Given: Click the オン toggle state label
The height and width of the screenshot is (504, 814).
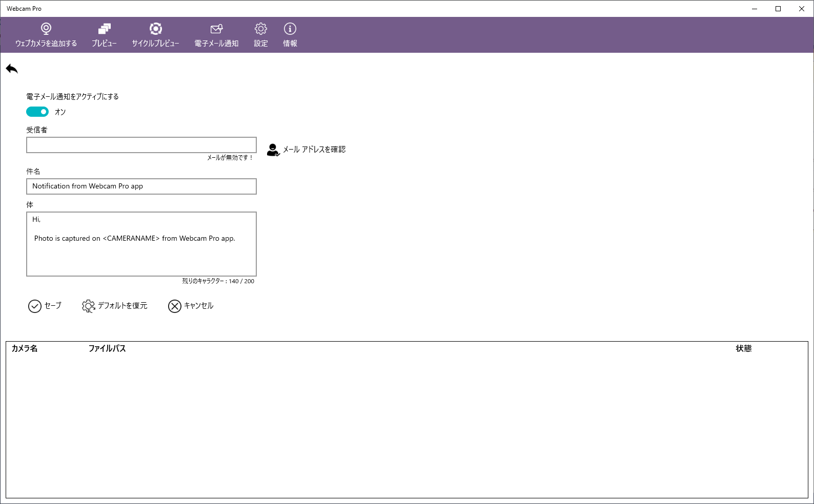Looking at the screenshot, I should tap(60, 112).
